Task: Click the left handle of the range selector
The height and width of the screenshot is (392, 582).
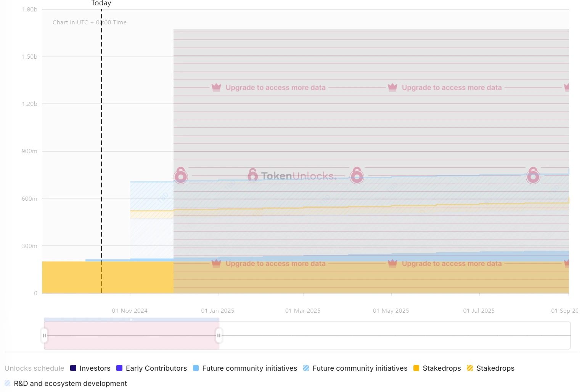Action: (44, 336)
